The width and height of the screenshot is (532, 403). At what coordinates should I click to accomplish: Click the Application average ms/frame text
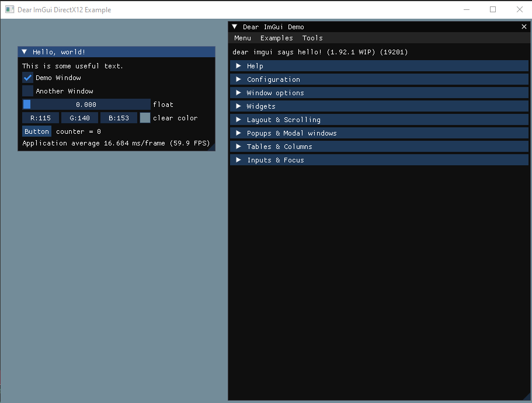pos(116,143)
